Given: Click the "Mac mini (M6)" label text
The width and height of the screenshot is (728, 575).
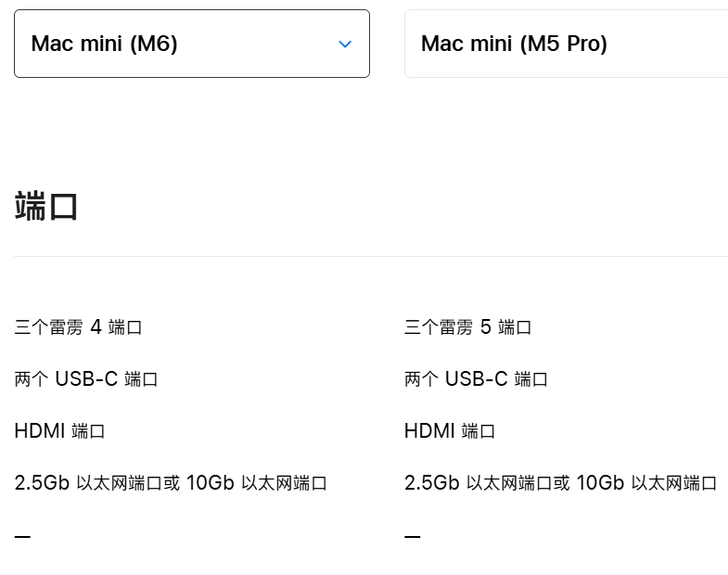Looking at the screenshot, I should pos(105,44).
